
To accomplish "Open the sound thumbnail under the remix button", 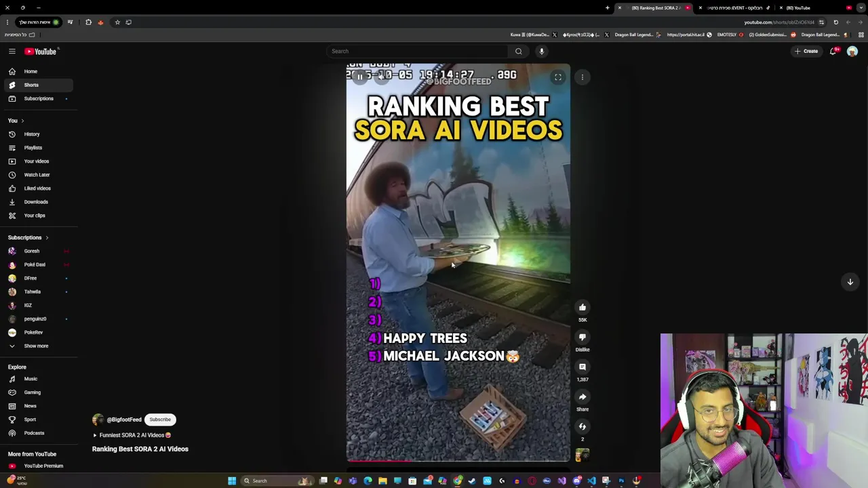I will point(583,455).
